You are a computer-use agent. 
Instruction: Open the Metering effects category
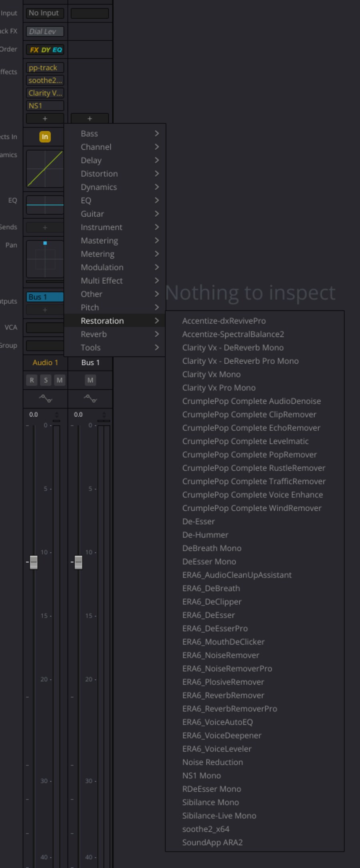115,254
